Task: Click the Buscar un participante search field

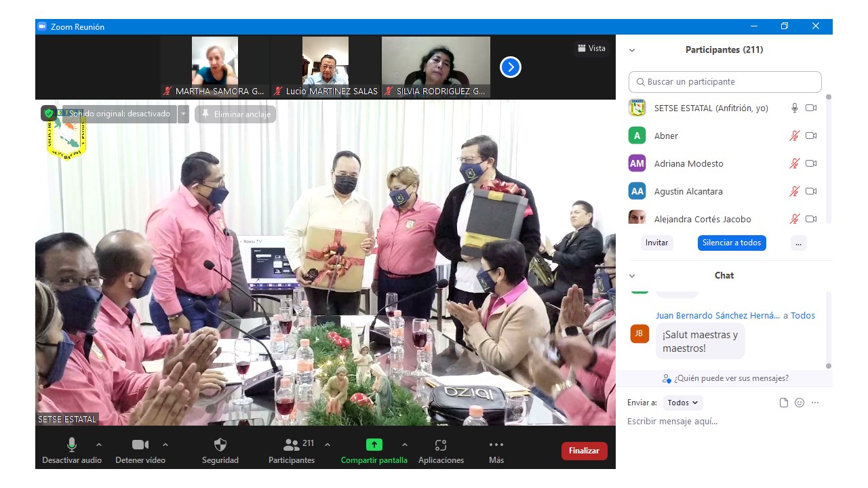Action: (725, 81)
